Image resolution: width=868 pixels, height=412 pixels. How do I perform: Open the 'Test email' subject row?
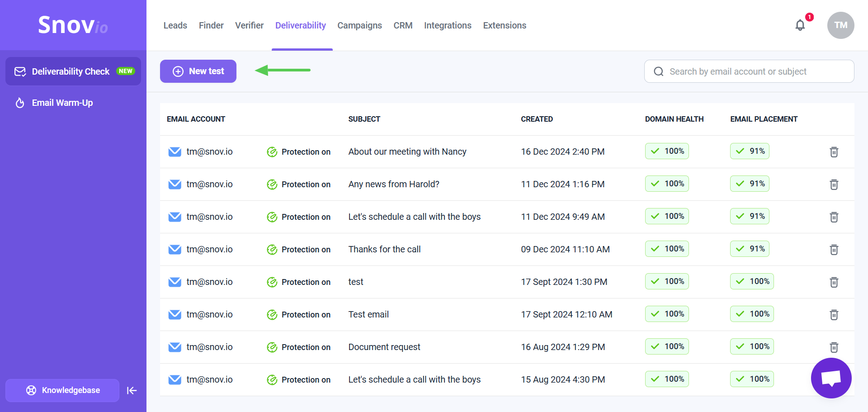coord(368,314)
